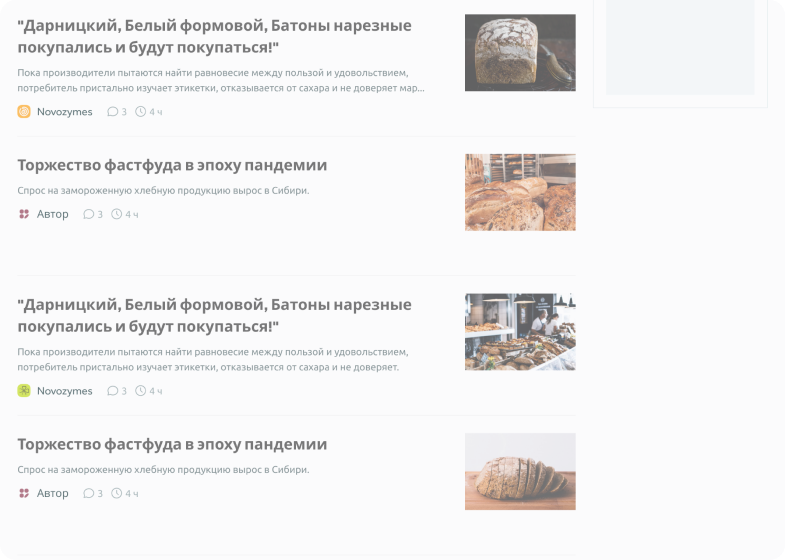Click the pale blue sidebar banner block

tap(680, 47)
